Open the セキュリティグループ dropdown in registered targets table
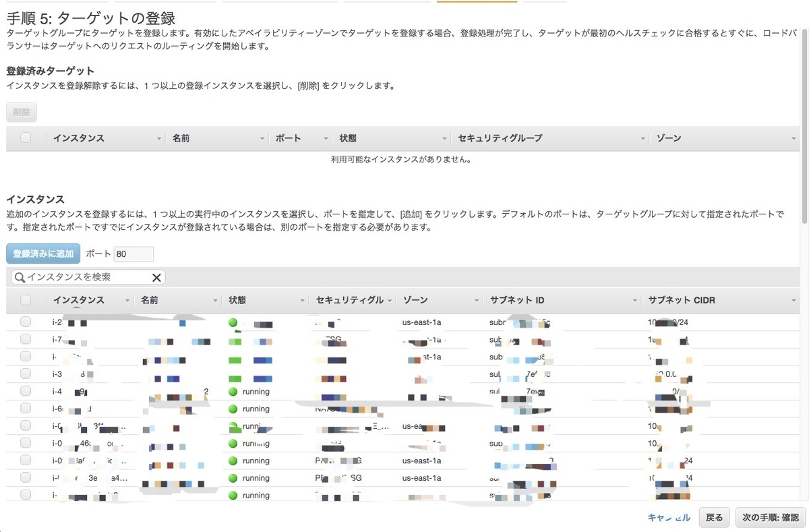 tap(642, 138)
